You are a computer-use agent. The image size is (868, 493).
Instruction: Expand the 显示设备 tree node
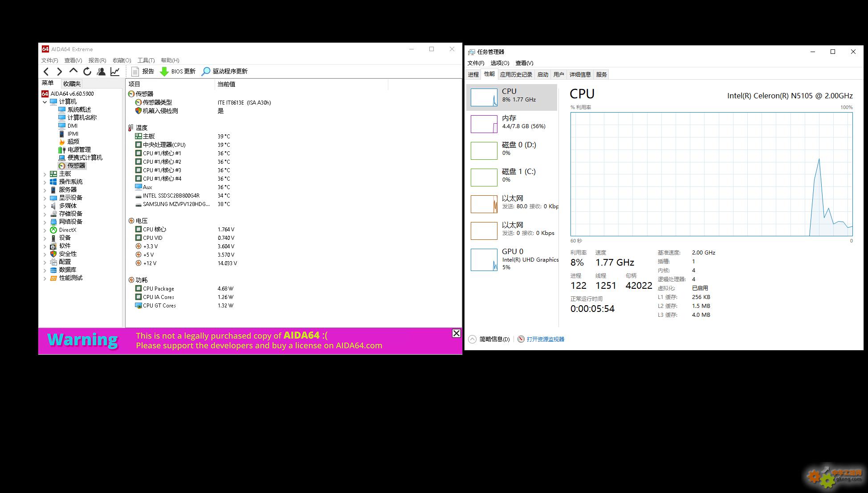45,198
